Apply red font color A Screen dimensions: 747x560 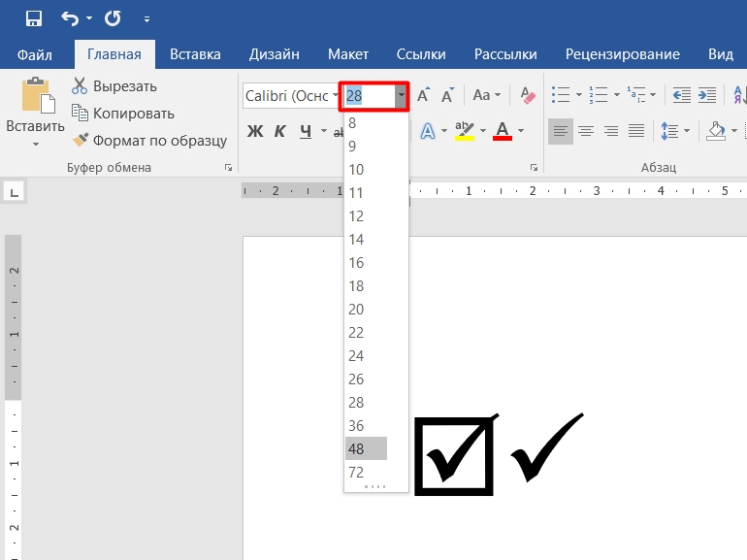pos(503,131)
